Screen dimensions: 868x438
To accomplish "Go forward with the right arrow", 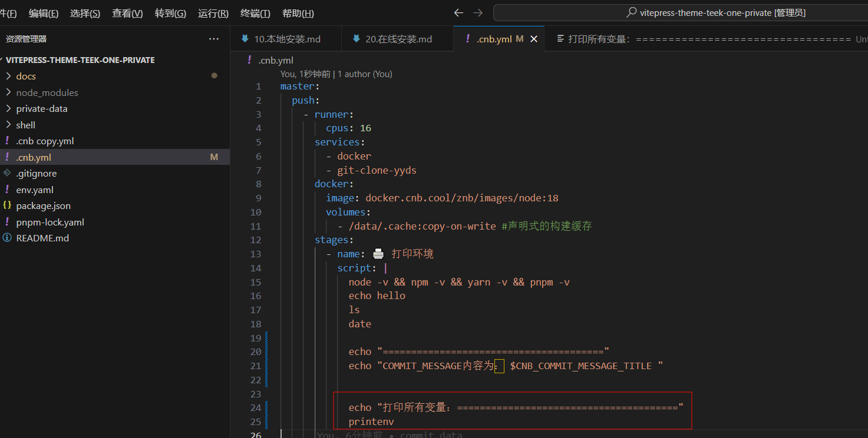I will click(x=478, y=13).
